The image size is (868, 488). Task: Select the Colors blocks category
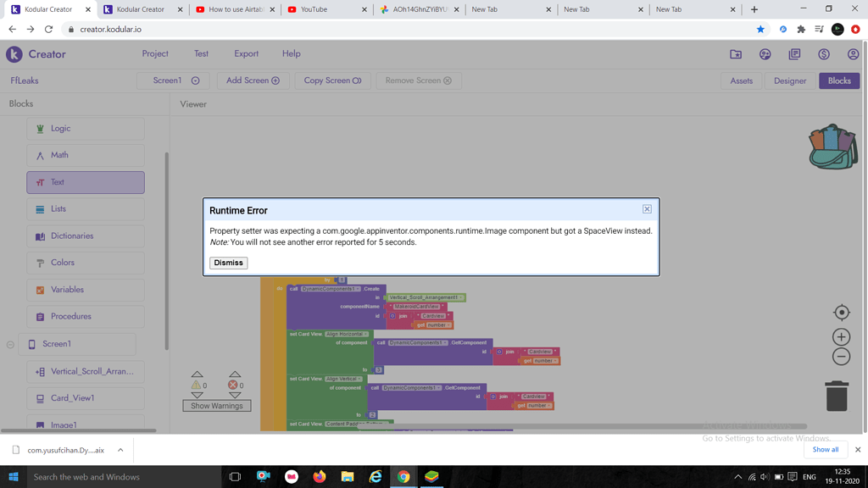coord(86,263)
